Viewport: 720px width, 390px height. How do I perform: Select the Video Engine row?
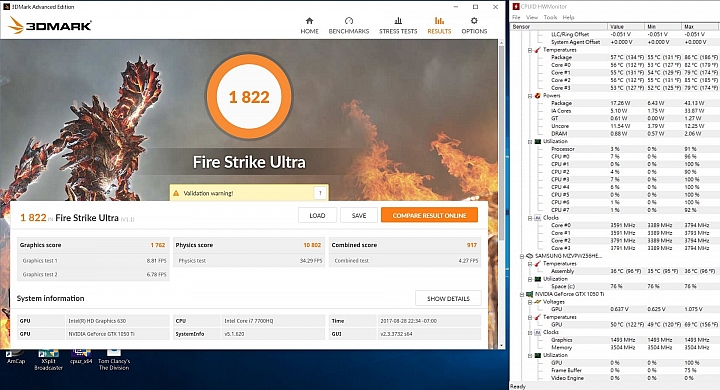615,378
